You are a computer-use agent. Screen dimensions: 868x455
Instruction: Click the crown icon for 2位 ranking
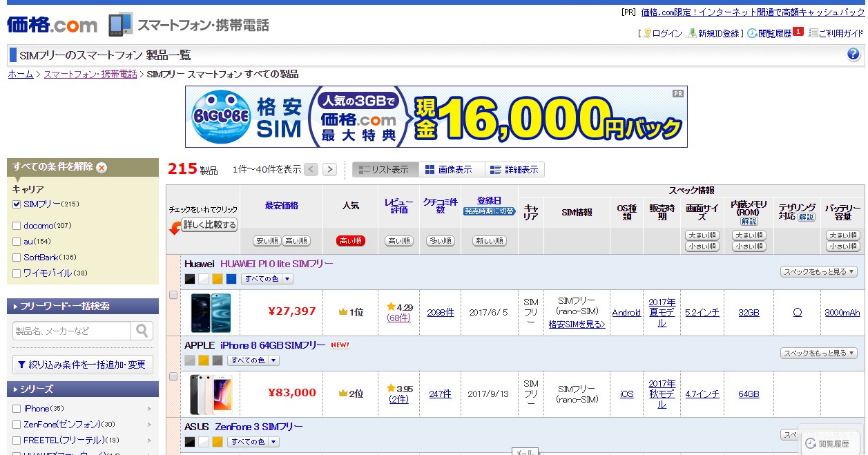[343, 394]
